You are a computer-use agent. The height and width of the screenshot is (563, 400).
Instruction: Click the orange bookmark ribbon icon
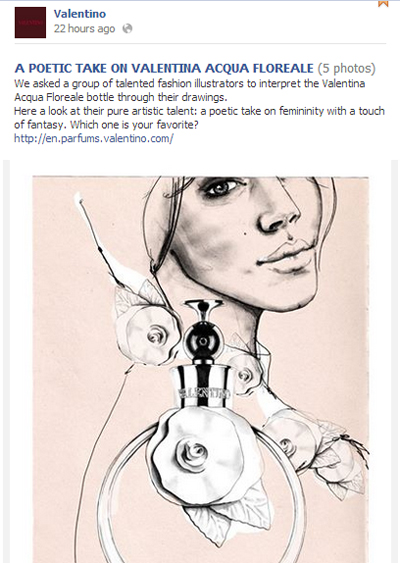click(x=383, y=3)
